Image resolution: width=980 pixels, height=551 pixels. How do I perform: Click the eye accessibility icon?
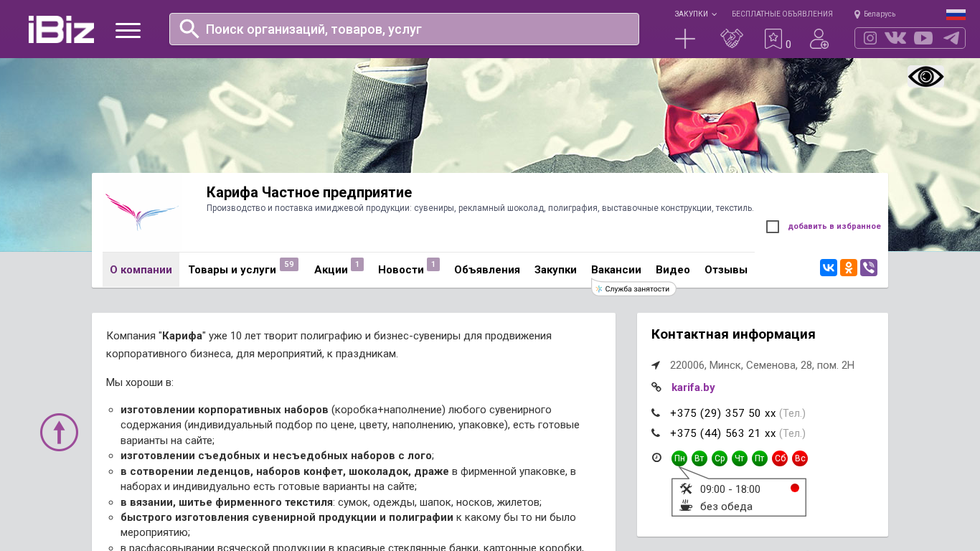coord(926,77)
